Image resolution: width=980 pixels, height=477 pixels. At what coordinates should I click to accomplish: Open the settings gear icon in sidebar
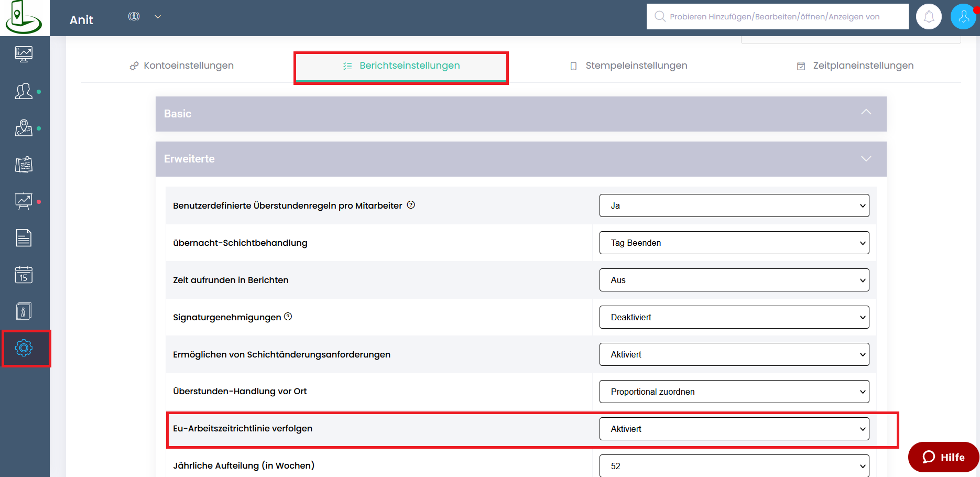24,348
